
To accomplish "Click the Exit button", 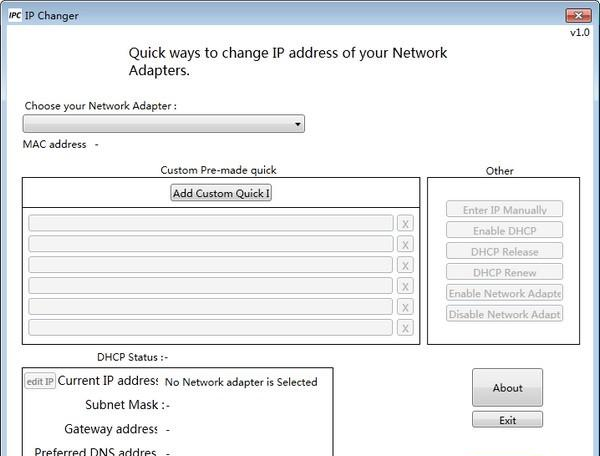I will pyautogui.click(x=507, y=420).
